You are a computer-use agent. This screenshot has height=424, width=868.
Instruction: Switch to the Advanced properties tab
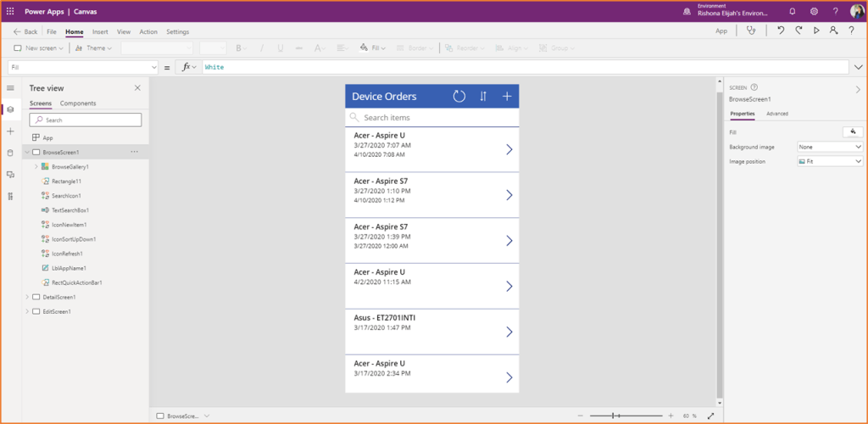pyautogui.click(x=776, y=113)
